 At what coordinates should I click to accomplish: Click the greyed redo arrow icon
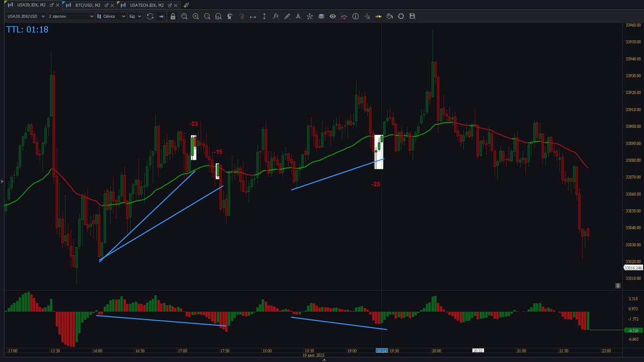pyautogui.click(x=241, y=16)
